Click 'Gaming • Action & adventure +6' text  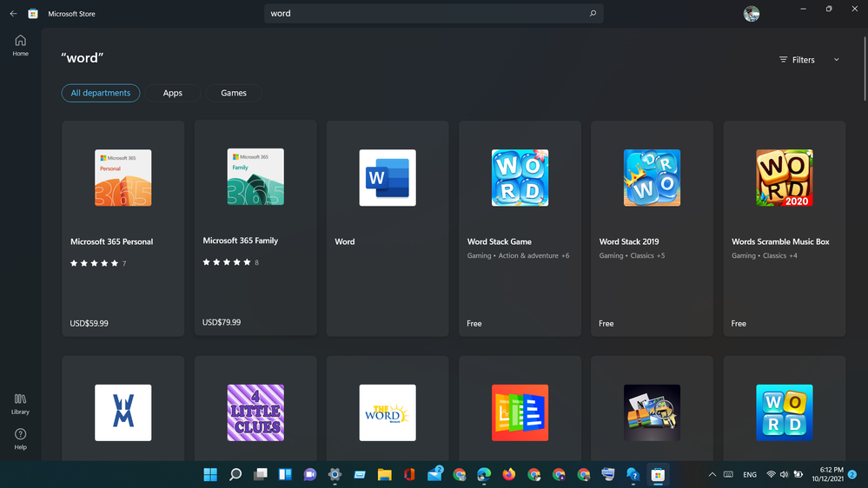point(518,255)
